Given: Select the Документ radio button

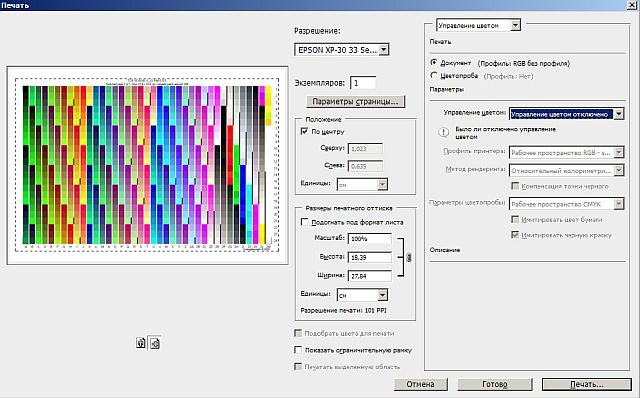Looking at the screenshot, I should [x=434, y=62].
